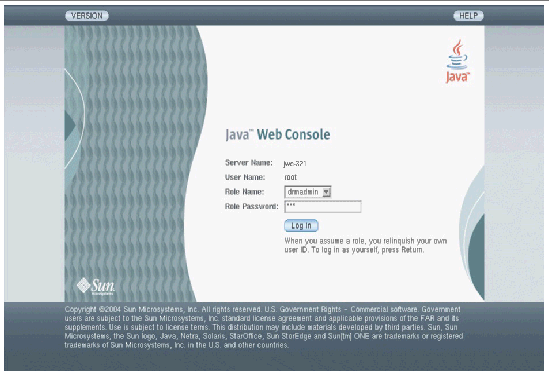Open the HELP page
This screenshot has width=549, height=376.
[468, 16]
